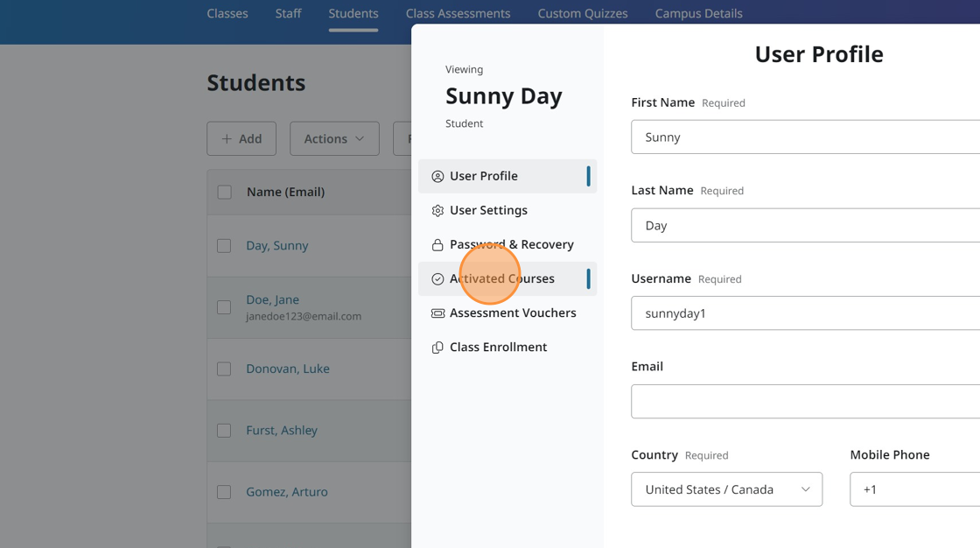Open the Class Assessments tab
This screenshot has width=980, height=548.
[x=458, y=13]
